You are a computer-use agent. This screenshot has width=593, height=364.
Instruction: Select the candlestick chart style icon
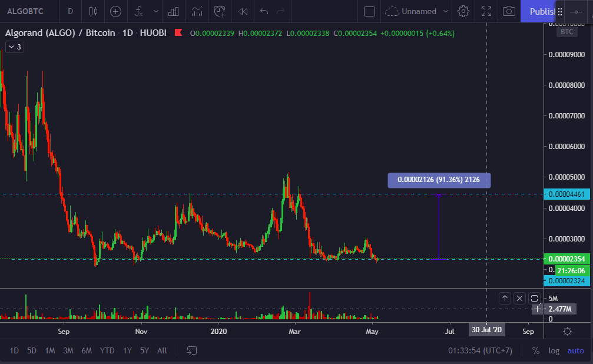pyautogui.click(x=93, y=11)
